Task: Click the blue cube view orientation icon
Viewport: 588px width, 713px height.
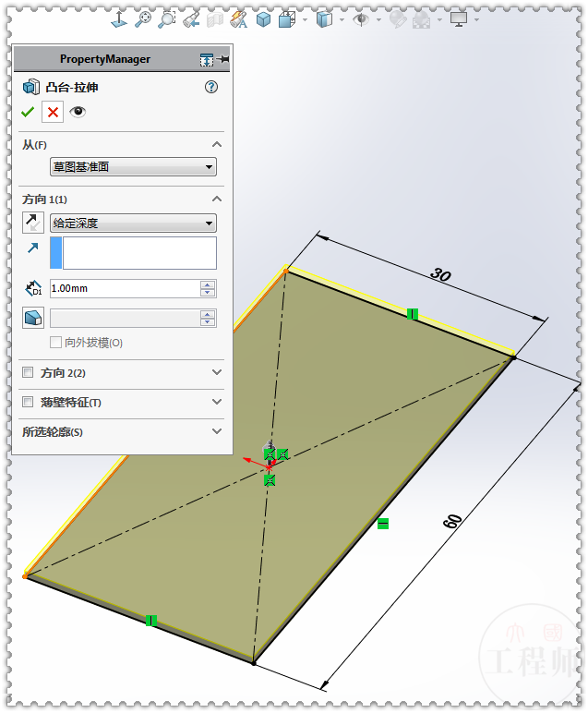Action: point(263,19)
